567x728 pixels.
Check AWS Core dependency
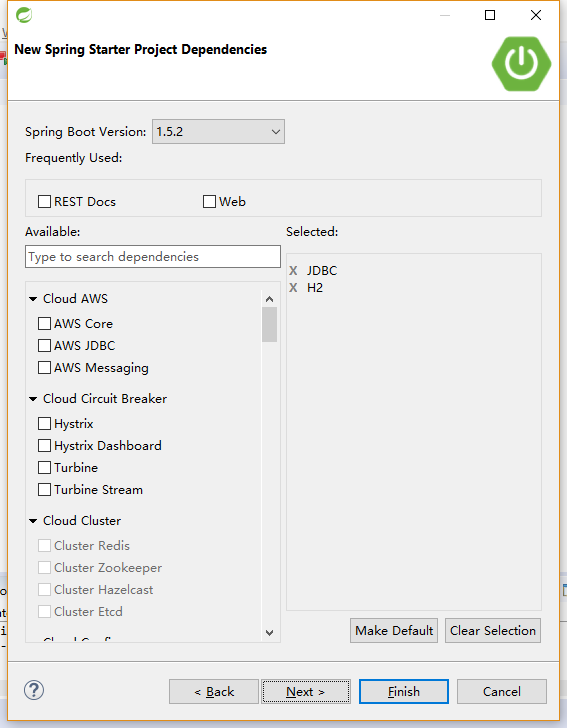point(45,324)
